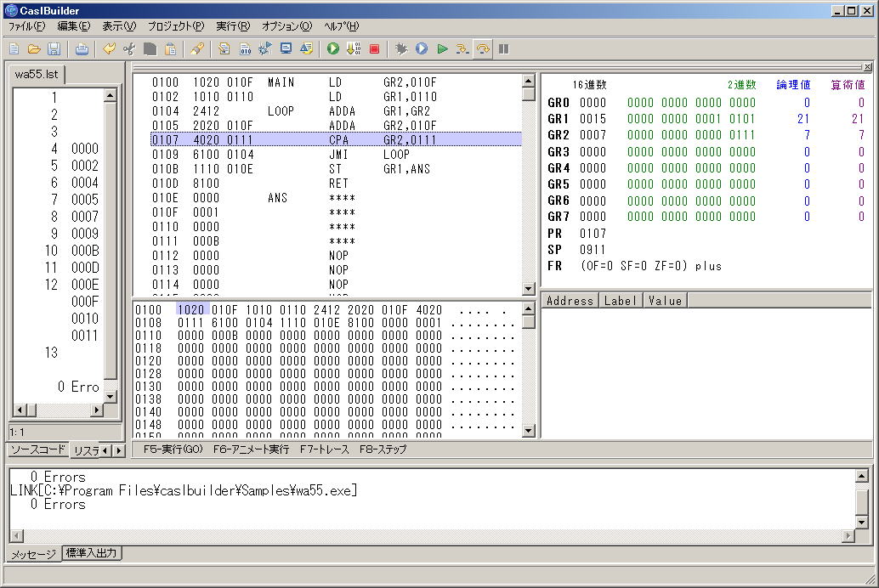Click the Value column header

(664, 301)
